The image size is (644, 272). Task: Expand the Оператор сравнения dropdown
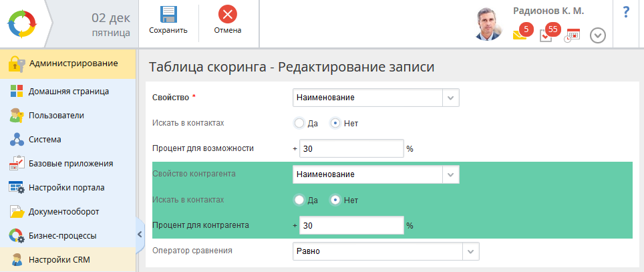point(470,251)
